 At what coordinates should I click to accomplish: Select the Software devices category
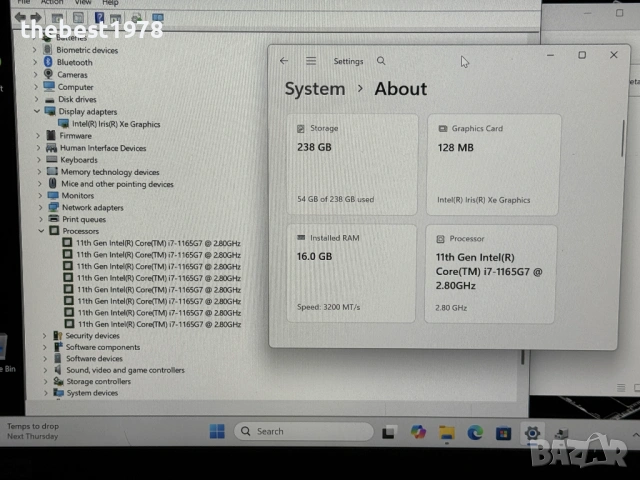coord(94,358)
